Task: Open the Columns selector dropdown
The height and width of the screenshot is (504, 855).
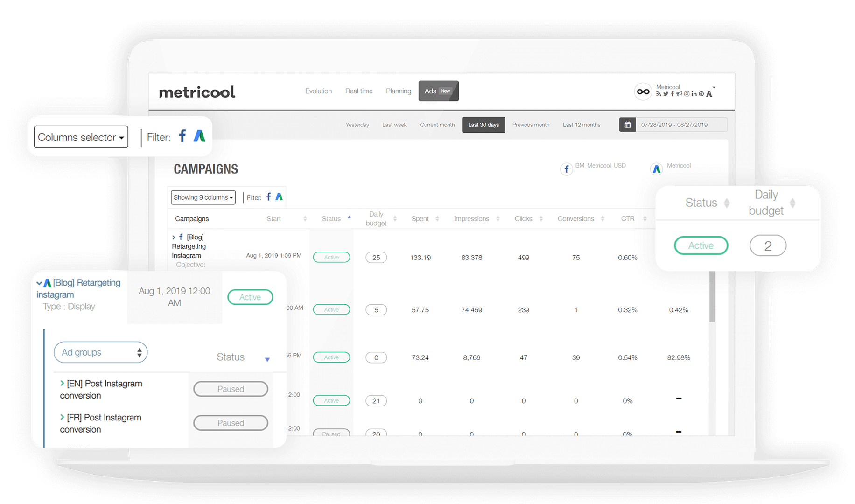Action: (81, 137)
